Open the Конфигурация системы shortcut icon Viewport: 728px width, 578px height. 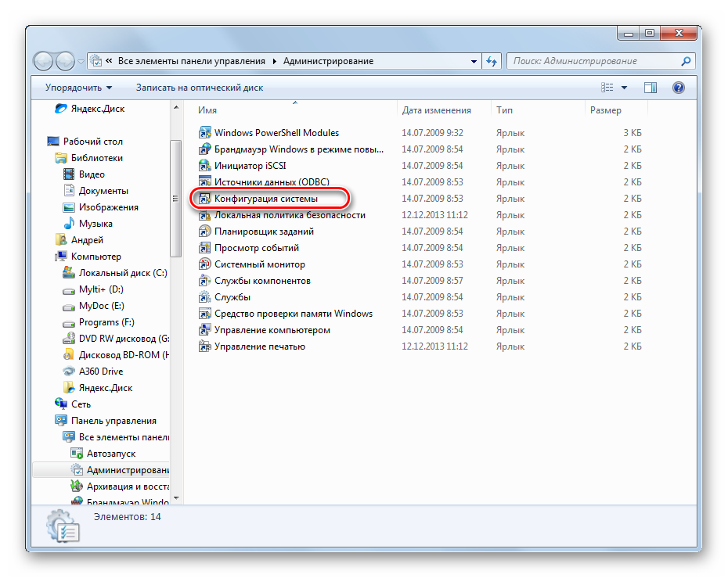click(205, 199)
